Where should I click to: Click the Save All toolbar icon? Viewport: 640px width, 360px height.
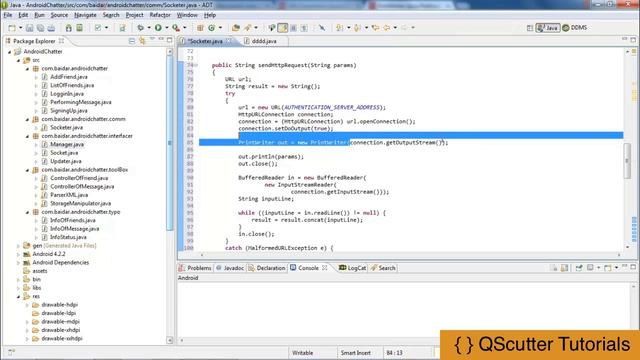(40, 28)
